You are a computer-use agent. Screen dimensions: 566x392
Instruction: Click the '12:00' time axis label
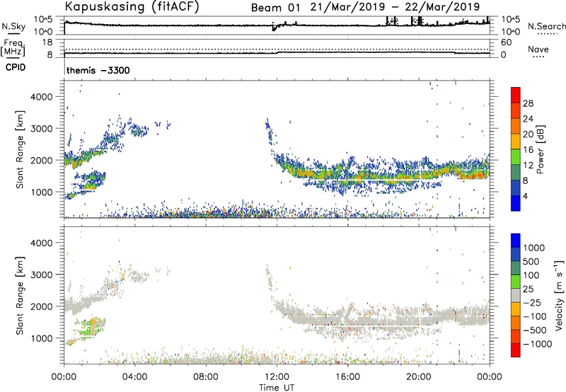click(x=277, y=377)
